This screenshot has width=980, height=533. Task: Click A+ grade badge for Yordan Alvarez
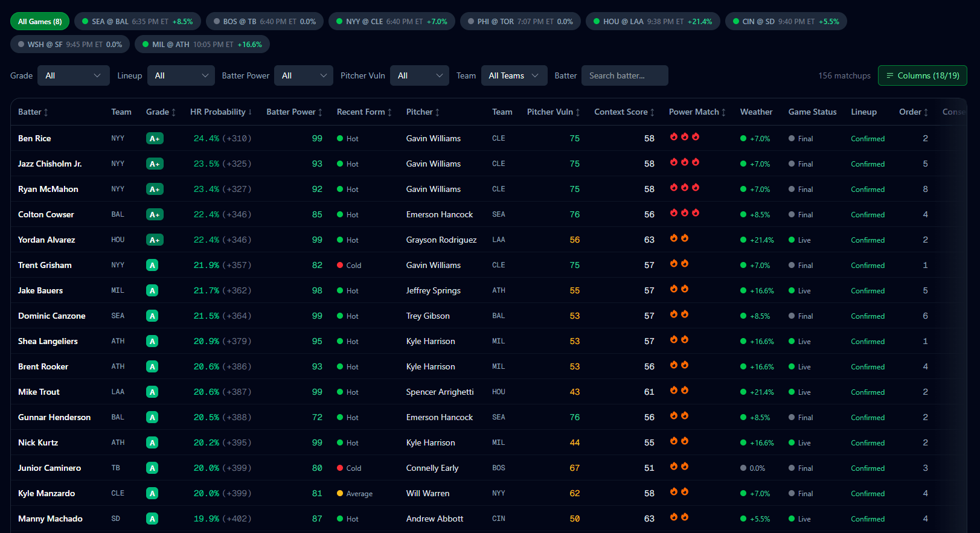point(155,240)
